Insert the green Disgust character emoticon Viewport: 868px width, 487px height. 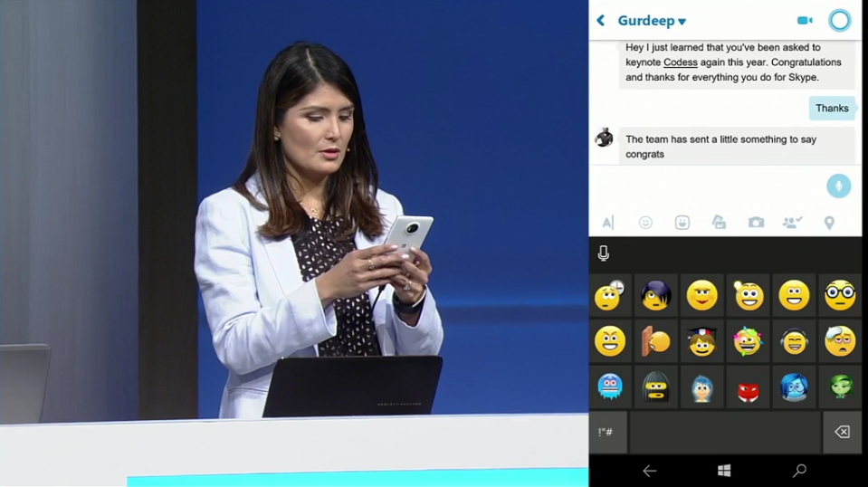[x=840, y=387]
